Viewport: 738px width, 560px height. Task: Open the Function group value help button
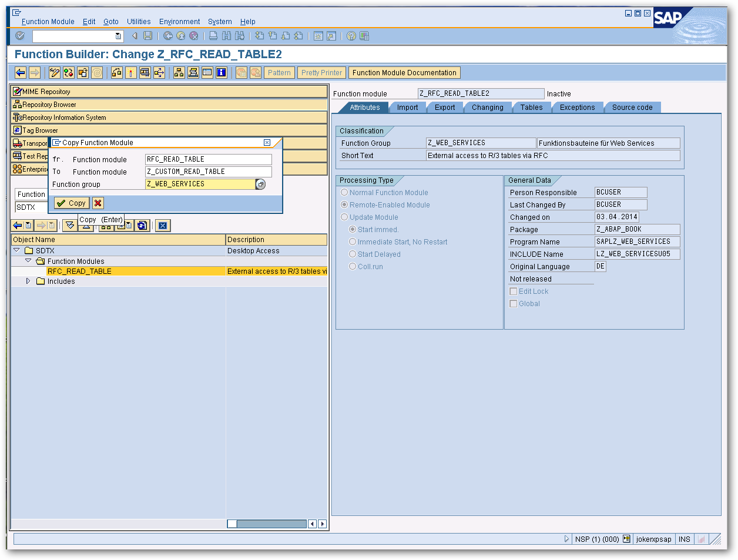pyautogui.click(x=261, y=185)
